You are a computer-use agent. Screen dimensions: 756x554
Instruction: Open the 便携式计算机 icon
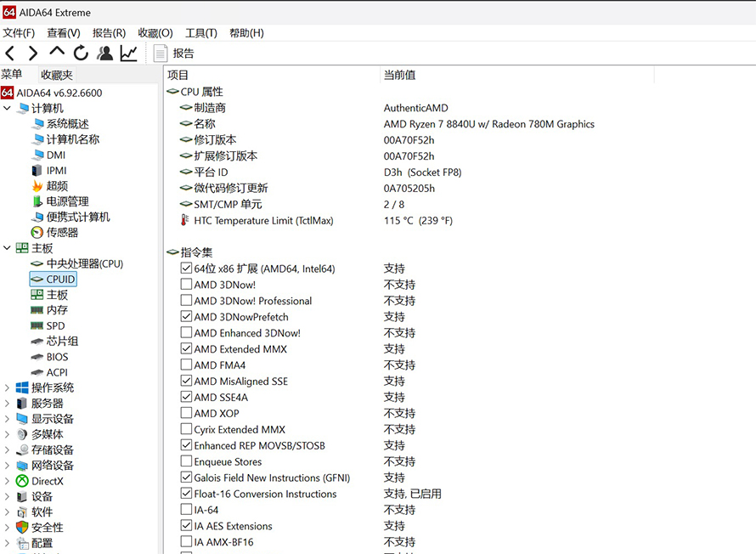click(37, 217)
